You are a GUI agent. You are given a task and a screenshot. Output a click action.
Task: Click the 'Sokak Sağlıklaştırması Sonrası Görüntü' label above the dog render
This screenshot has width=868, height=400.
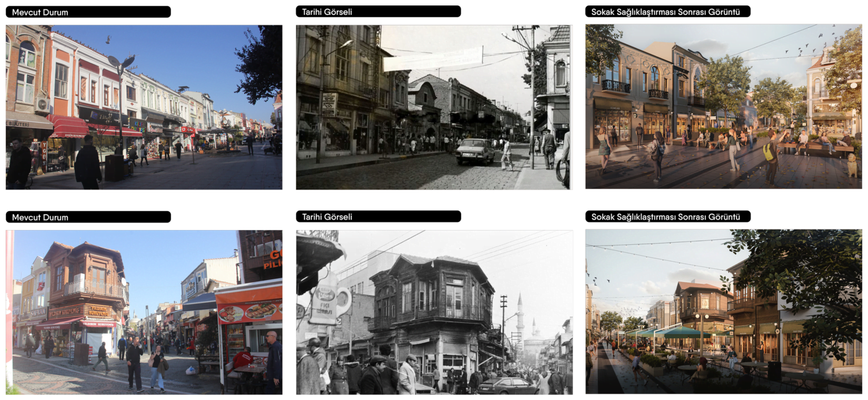(x=665, y=12)
